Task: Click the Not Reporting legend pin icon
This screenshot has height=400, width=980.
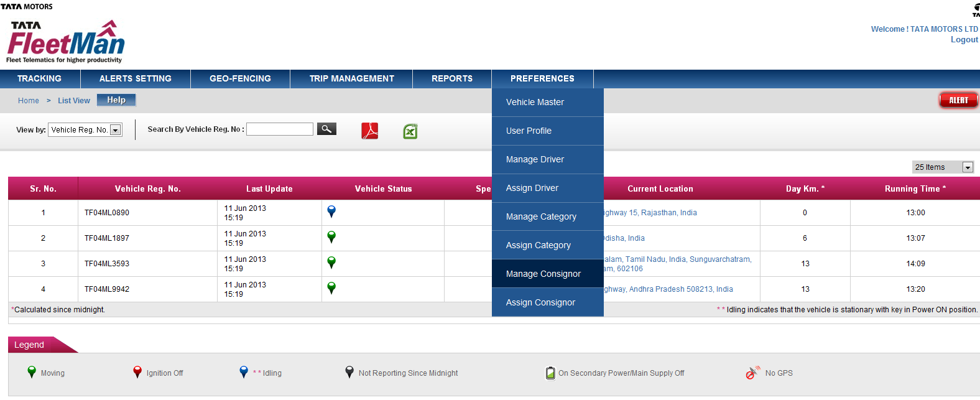Action: pos(349,372)
